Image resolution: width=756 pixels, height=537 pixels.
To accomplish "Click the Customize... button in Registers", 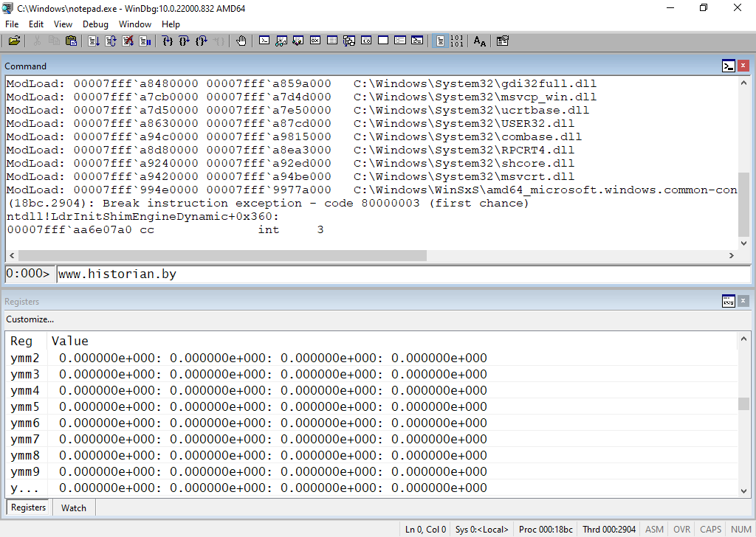I will pos(30,319).
